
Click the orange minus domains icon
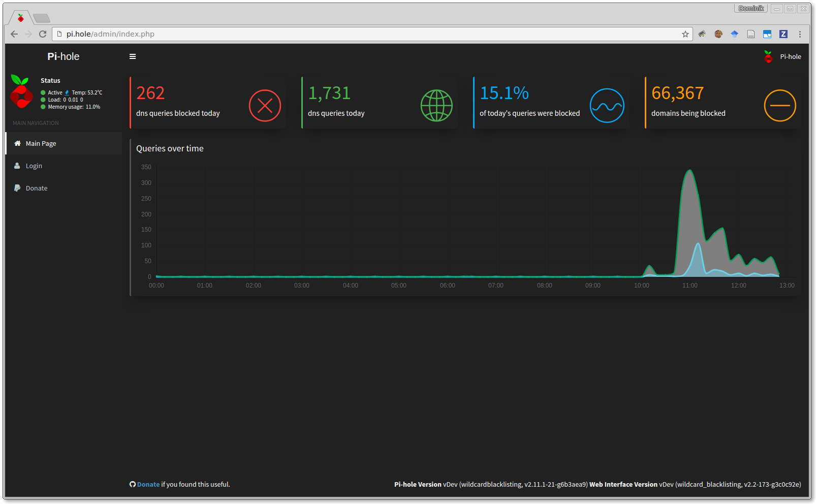click(779, 106)
